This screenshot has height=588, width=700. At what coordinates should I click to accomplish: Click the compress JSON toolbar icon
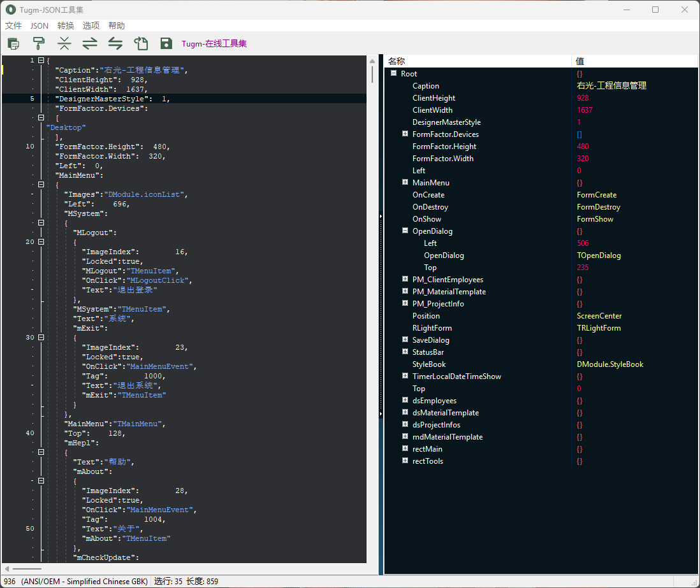[64, 43]
